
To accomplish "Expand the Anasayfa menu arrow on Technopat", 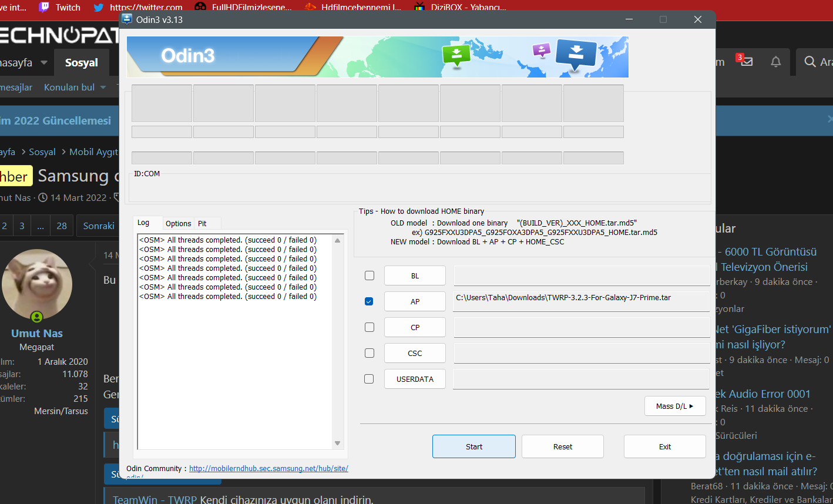I will coord(44,62).
